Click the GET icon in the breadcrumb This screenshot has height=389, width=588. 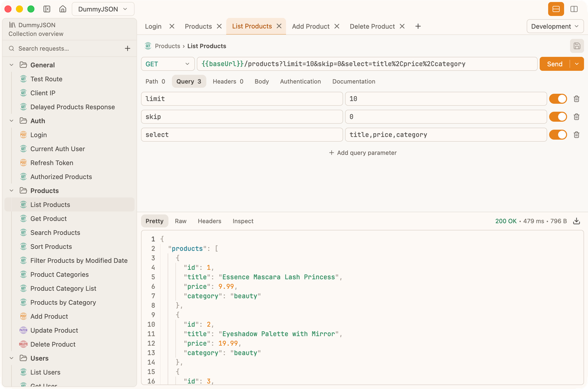tap(148, 46)
